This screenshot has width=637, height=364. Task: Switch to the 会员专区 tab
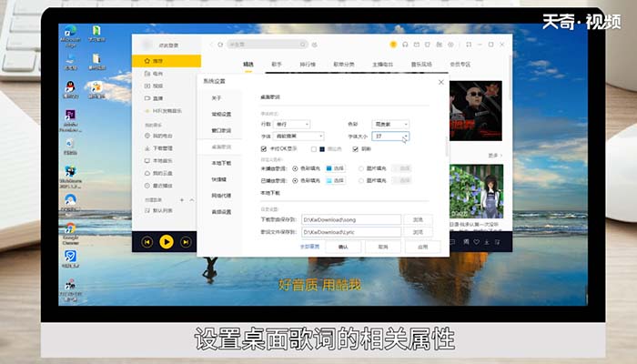[x=460, y=65]
